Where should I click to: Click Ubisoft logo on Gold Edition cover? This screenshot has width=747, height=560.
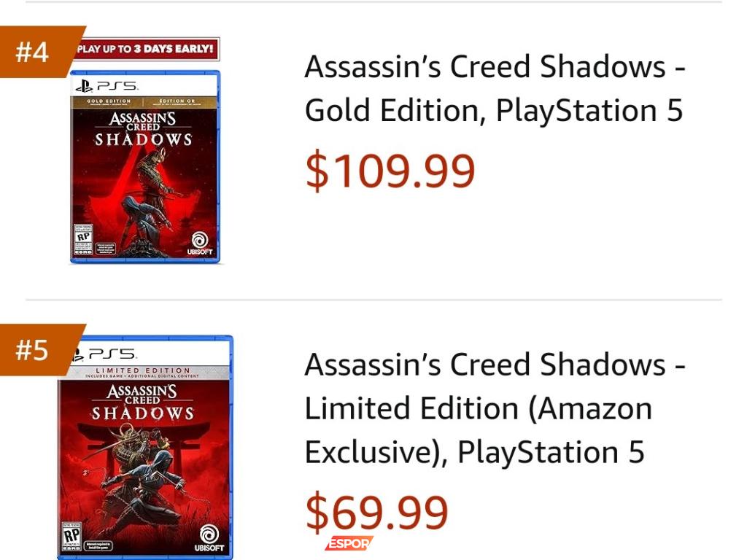pyautogui.click(x=199, y=244)
